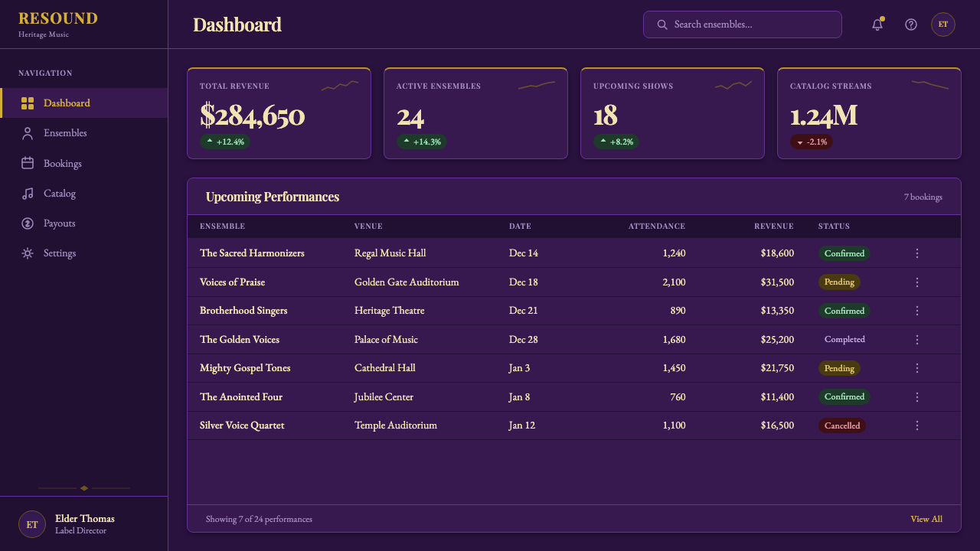Click the Active Ensembles sparkline chart
The height and width of the screenshot is (551, 980).
tap(537, 86)
